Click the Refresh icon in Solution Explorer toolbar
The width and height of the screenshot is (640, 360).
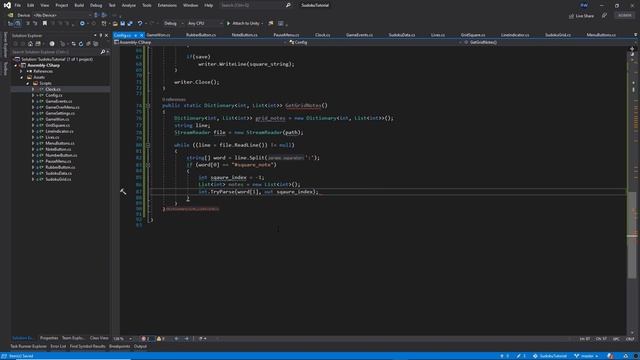click(x=81, y=44)
